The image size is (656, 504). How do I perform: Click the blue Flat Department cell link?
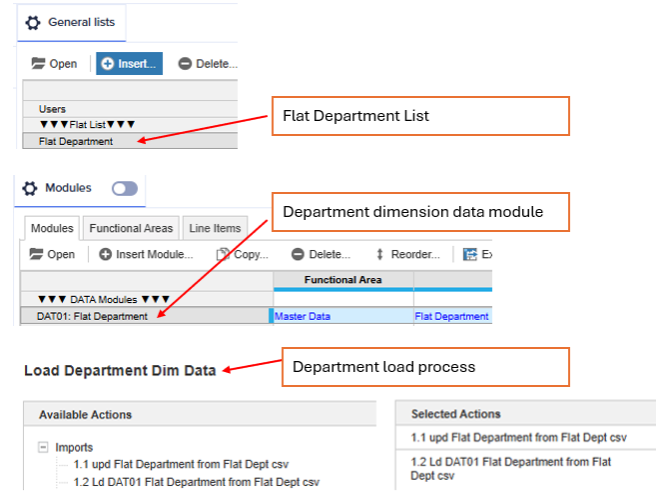[x=451, y=316]
